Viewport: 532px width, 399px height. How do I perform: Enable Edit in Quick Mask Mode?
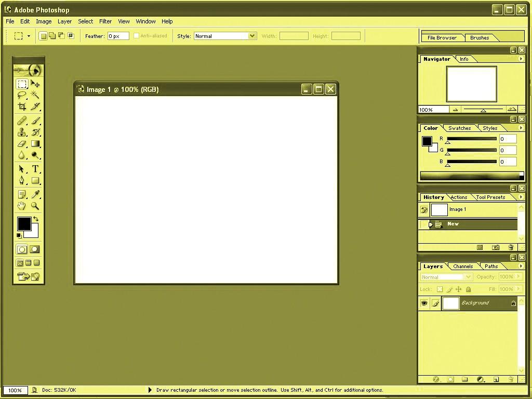click(35, 249)
